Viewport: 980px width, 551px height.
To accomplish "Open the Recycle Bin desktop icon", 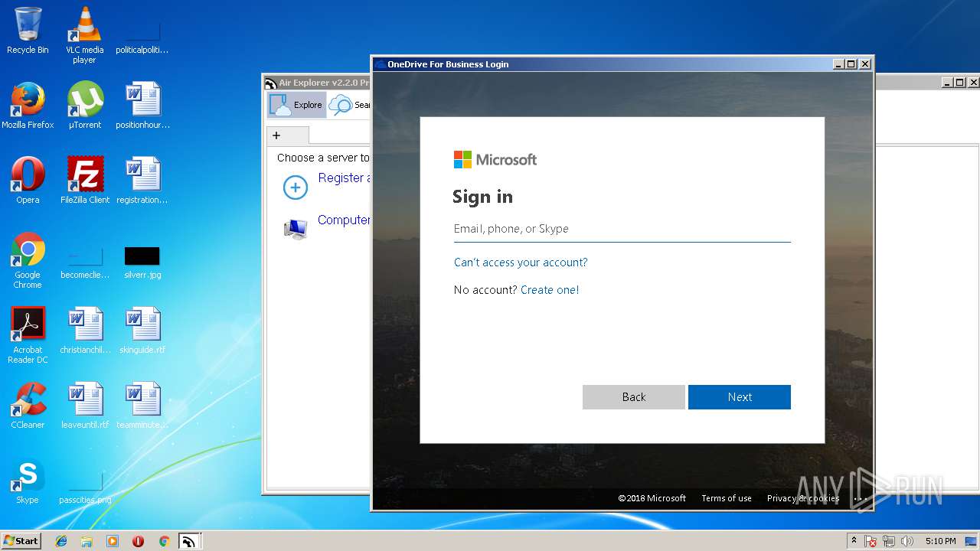I will pyautogui.click(x=28, y=31).
